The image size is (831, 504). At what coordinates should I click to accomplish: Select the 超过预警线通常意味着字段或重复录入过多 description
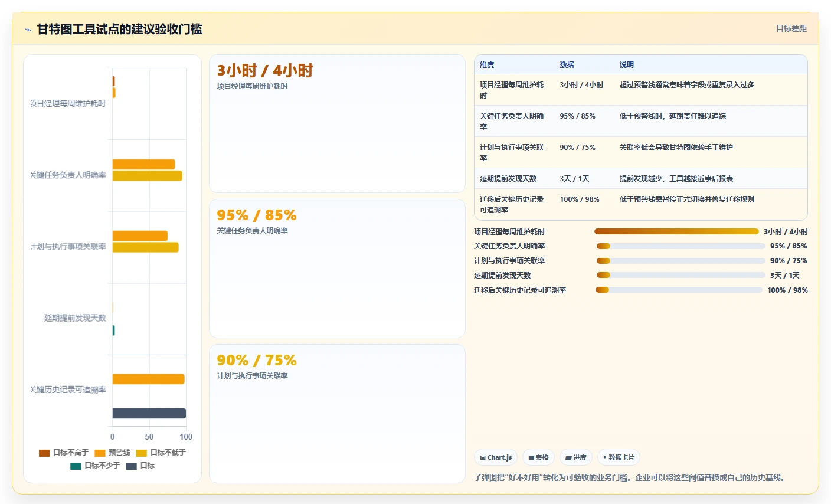[x=687, y=85]
